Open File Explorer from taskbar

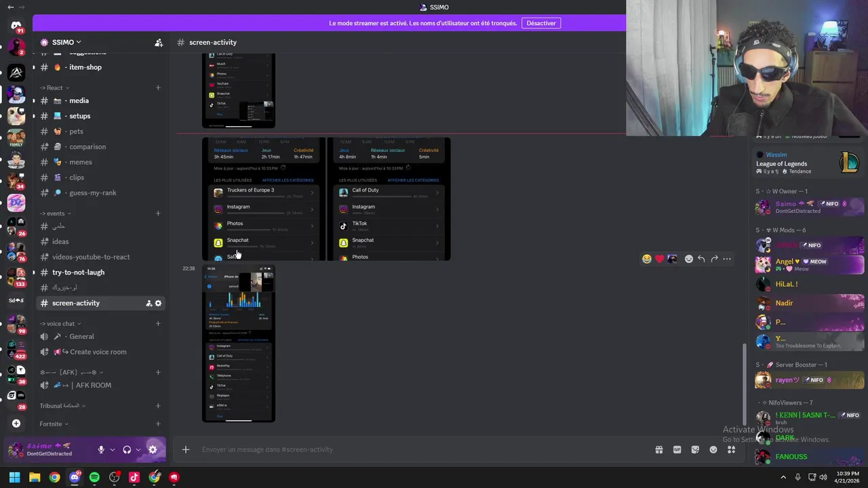[35, 477]
